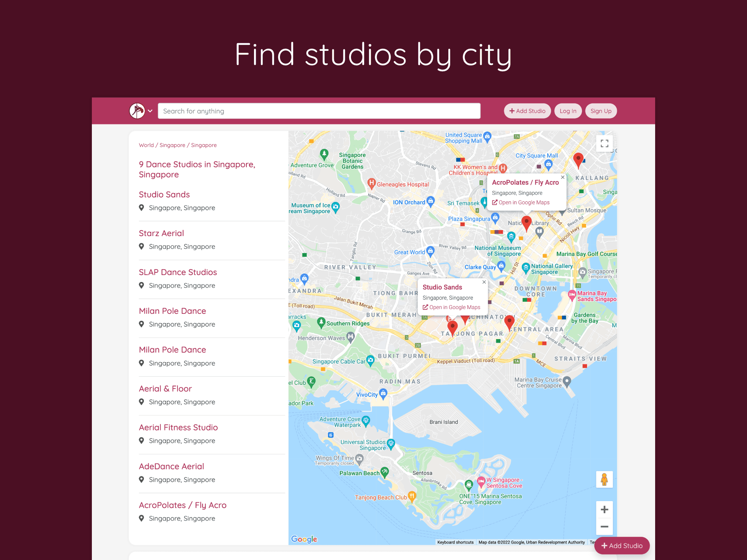Click the Marina Bay Sands hotel marker
Viewport: 747px width, 560px height.
pyautogui.click(x=572, y=295)
